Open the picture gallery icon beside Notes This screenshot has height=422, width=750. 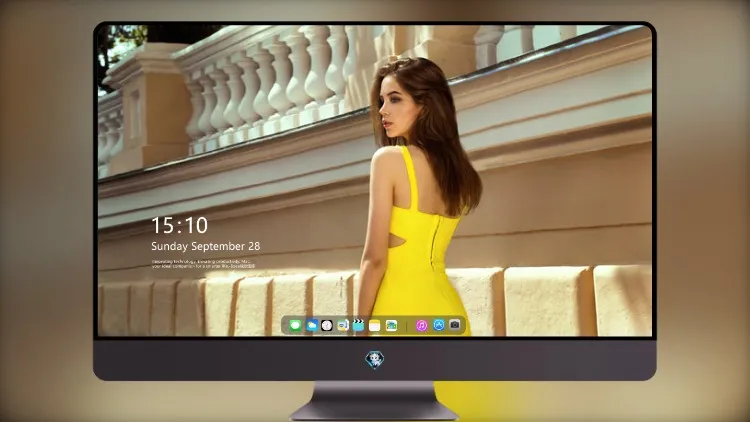(x=391, y=326)
